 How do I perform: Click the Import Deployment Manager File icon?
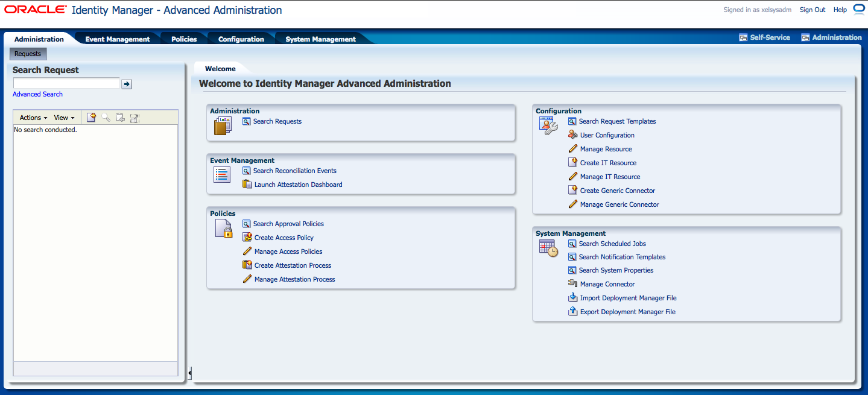572,298
